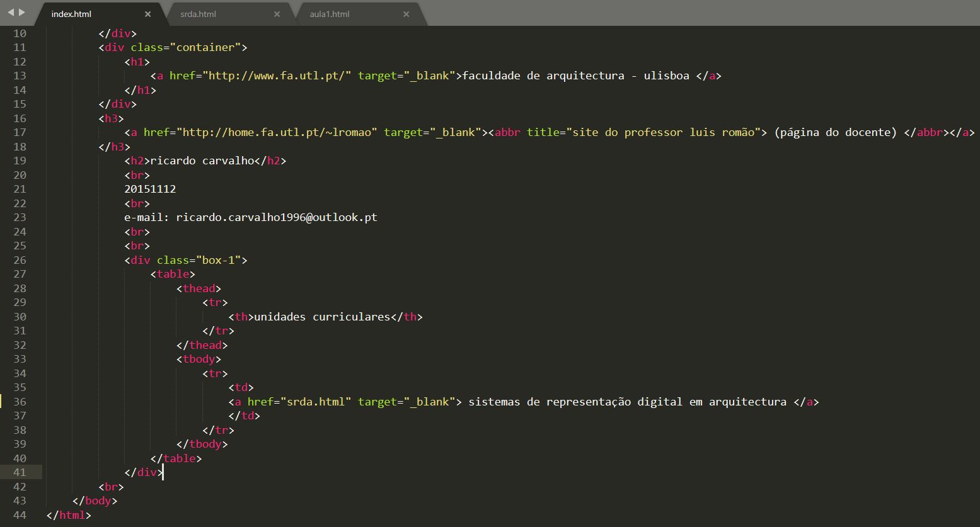980x527 pixels.
Task: Click the 'http://home.fa.utl.pt/~lromao' URL string
Action: tap(277, 132)
